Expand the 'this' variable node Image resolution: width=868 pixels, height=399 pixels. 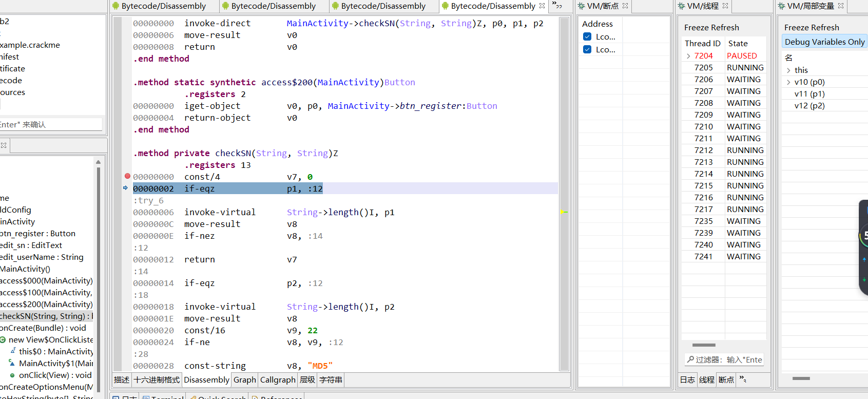click(x=788, y=70)
